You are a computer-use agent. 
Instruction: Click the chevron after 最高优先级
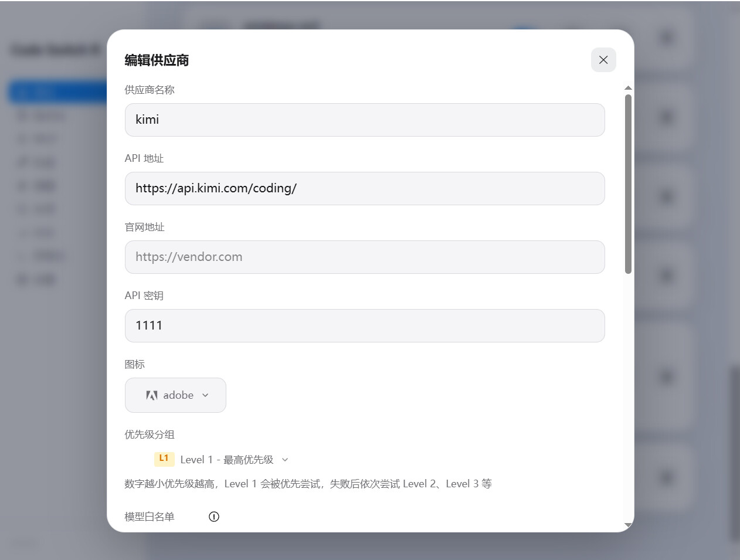[285, 460]
